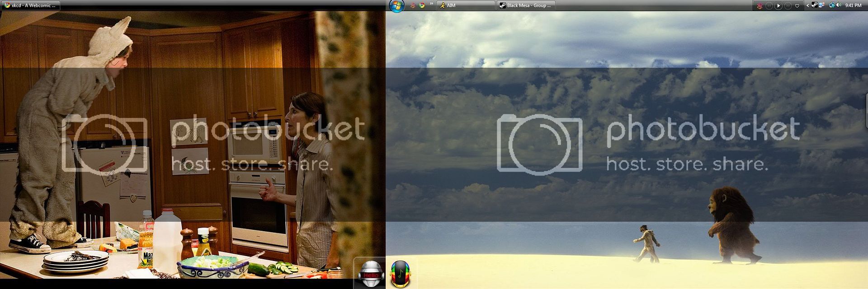868x289 pixels.
Task: Open the pink Quick Launch icon beside Start
Action: [x=413, y=5]
